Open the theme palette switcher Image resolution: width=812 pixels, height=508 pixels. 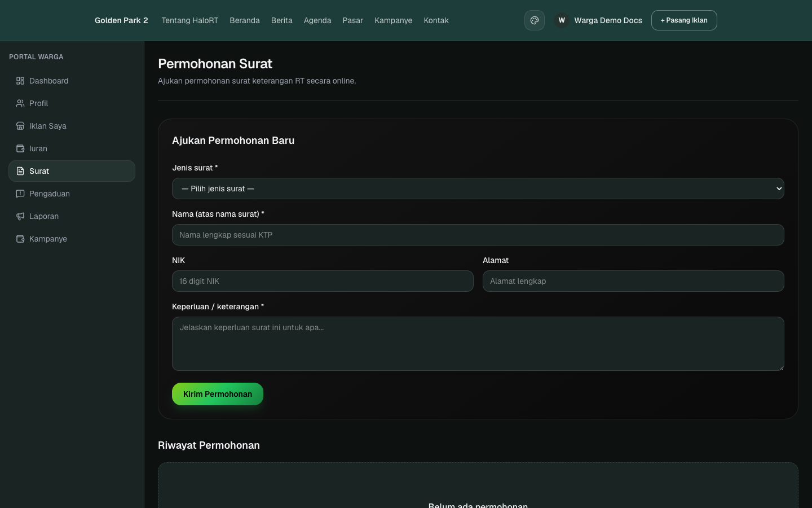[535, 20]
